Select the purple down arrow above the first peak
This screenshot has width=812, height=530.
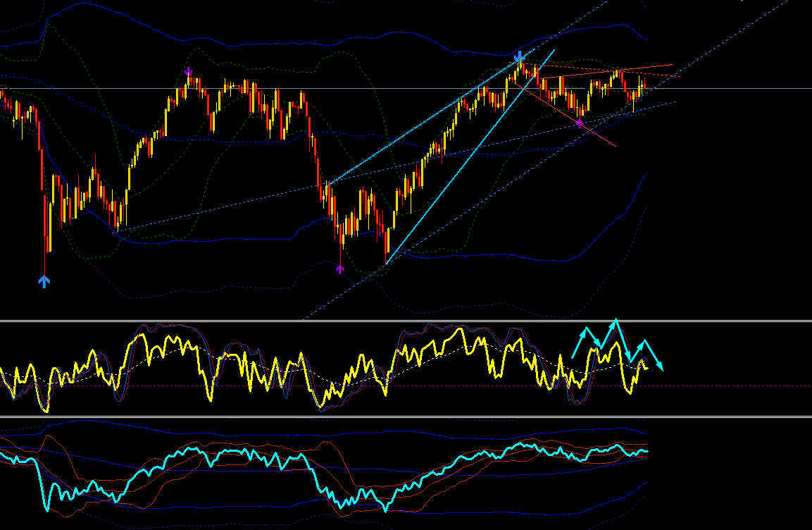click(189, 71)
